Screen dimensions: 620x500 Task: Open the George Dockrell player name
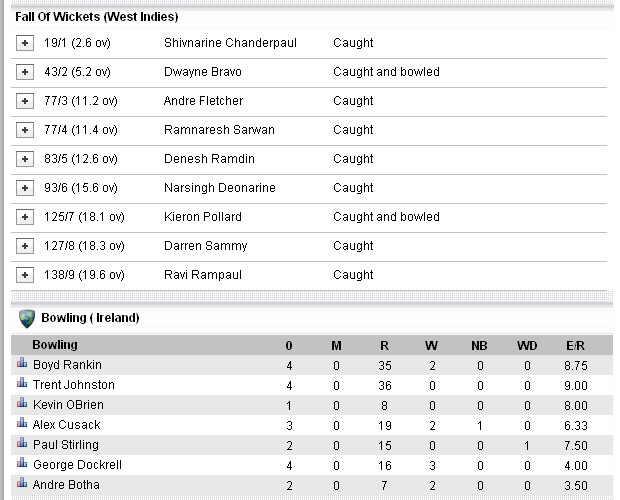(x=78, y=465)
